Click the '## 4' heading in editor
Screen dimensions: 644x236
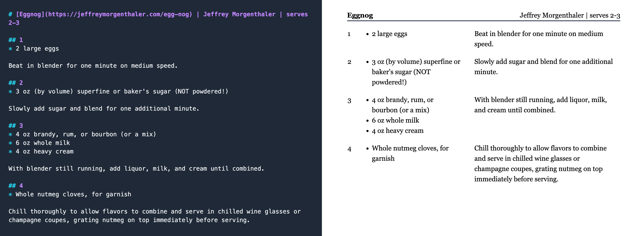coord(16,186)
